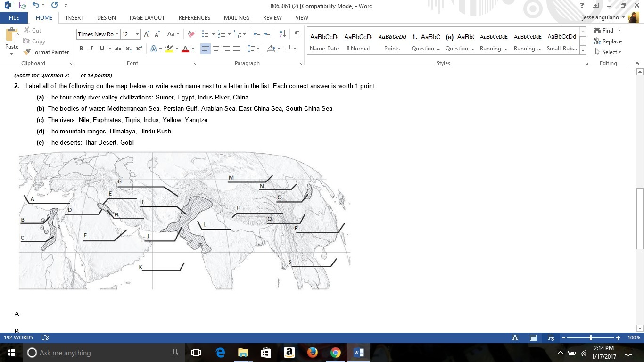Screen dimensions: 644x362
Task: Click the Replace button
Action: point(608,41)
